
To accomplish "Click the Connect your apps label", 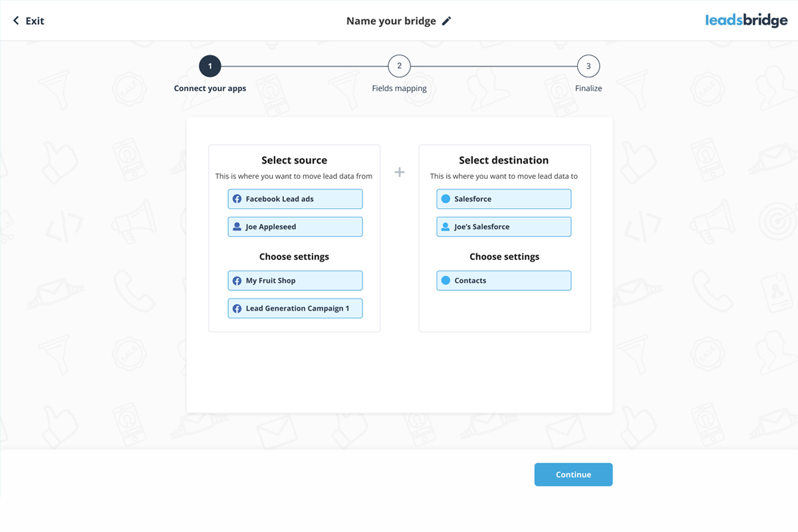I will (210, 88).
